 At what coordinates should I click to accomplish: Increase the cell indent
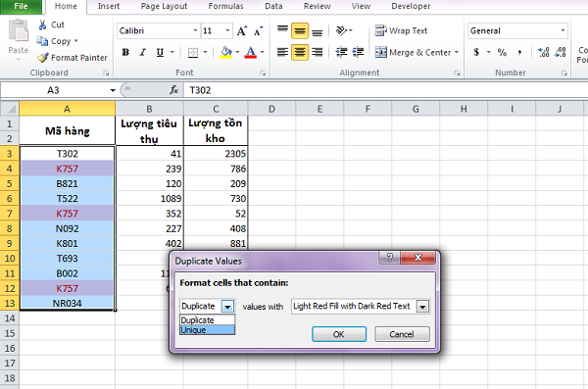click(358, 52)
